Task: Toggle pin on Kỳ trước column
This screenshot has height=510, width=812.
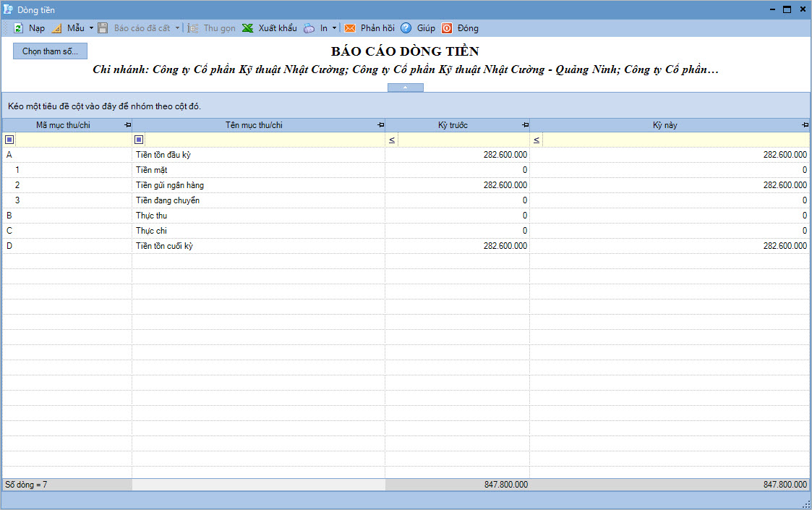Action: tap(525, 125)
